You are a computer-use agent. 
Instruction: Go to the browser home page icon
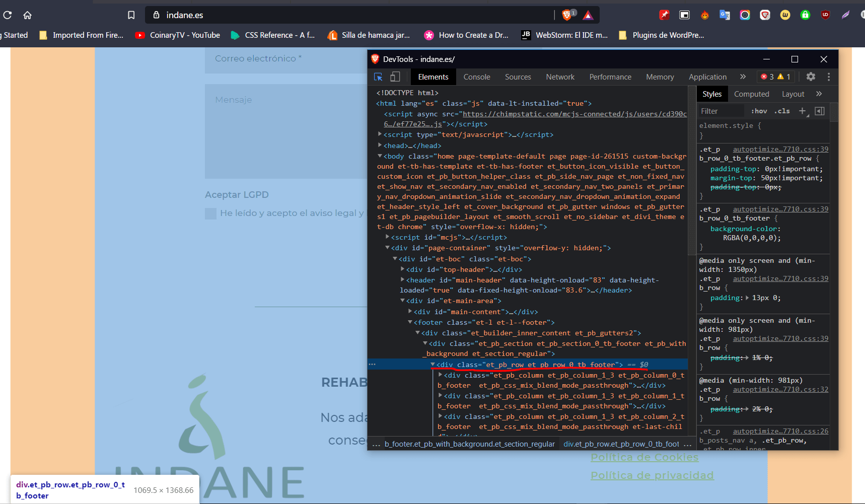click(28, 15)
